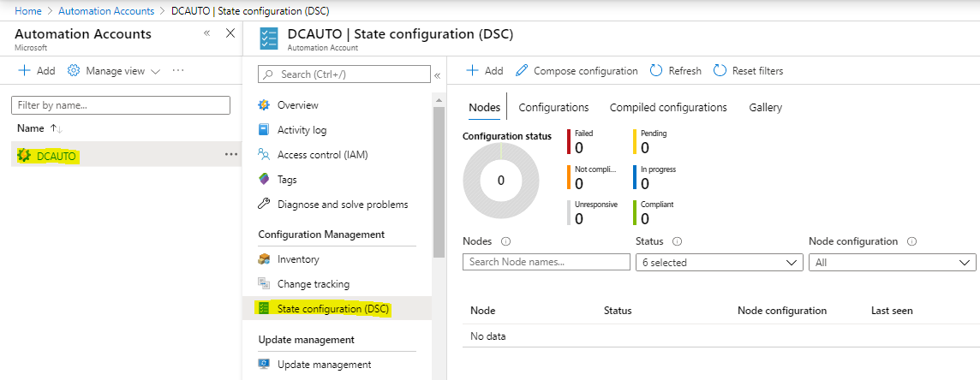Click the Change tracking icon
The height and width of the screenshot is (380, 980).
click(x=264, y=284)
